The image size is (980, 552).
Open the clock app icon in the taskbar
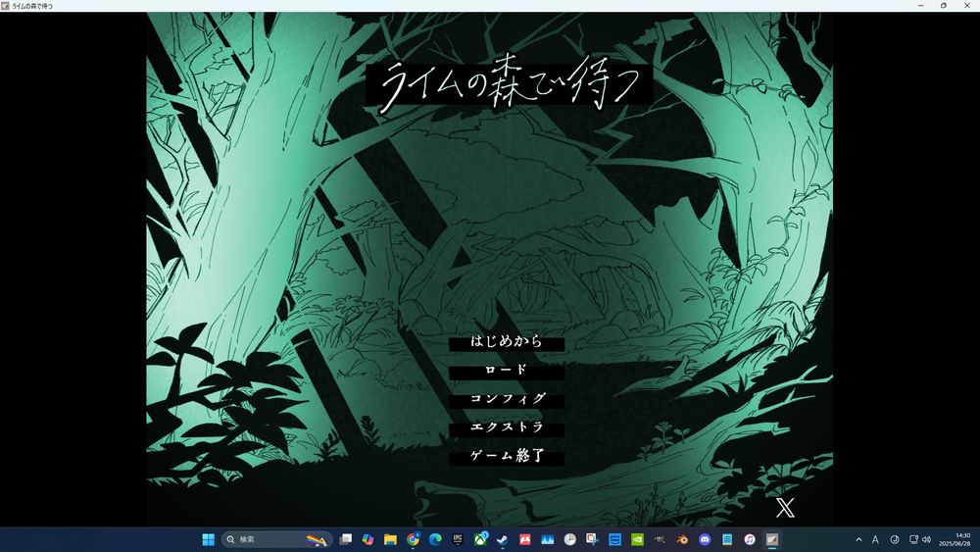[569, 539]
